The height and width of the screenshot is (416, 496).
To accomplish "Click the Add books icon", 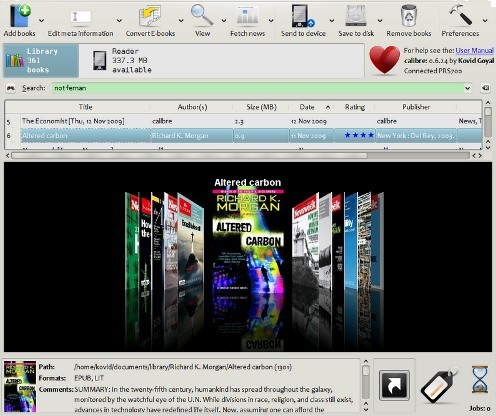I will click(x=20, y=16).
